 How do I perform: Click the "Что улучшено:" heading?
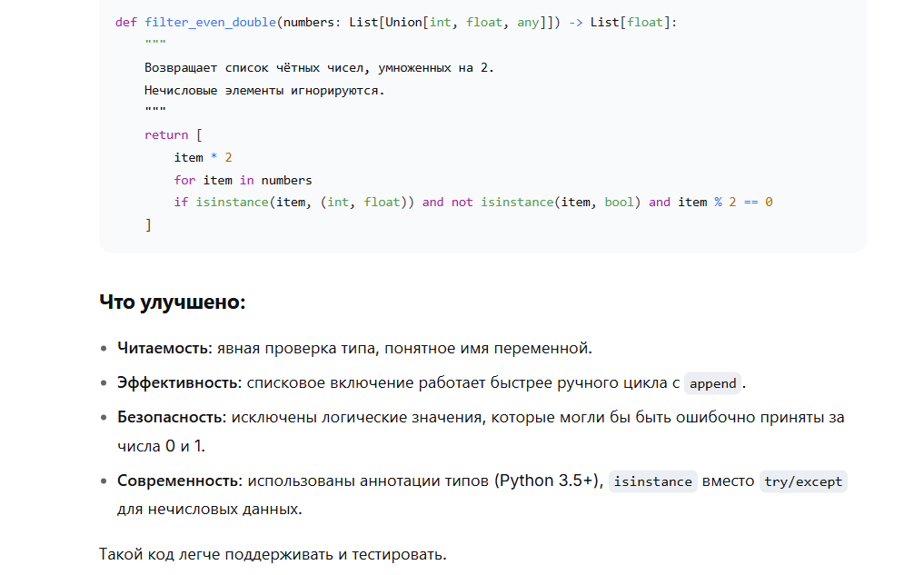click(172, 302)
